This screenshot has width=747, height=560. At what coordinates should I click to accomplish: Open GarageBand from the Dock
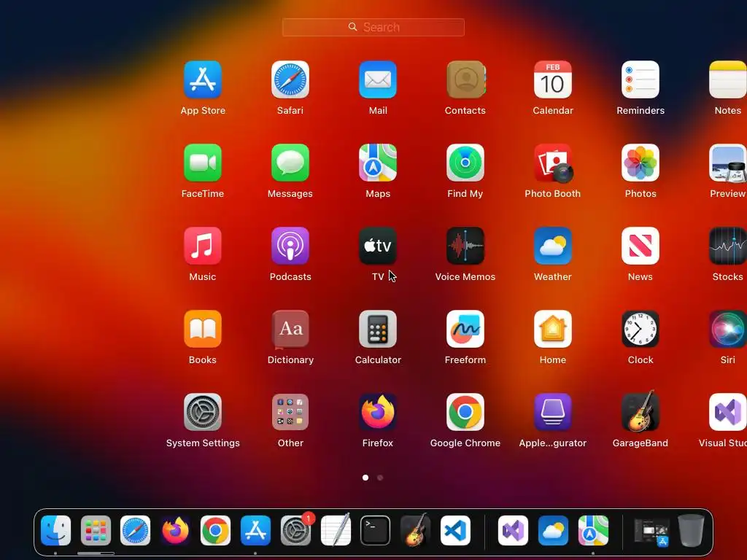pyautogui.click(x=415, y=529)
